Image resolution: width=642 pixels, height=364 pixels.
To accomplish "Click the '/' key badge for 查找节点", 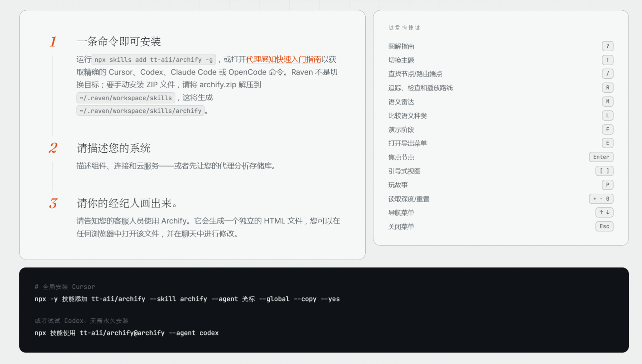I will [x=608, y=74].
